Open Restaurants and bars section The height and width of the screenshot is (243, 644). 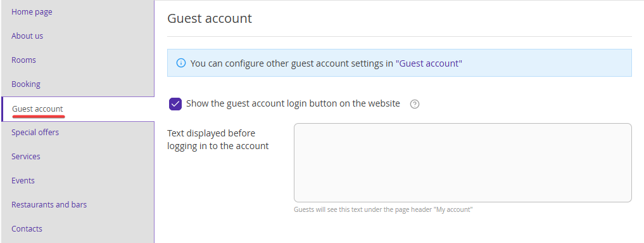pyautogui.click(x=49, y=204)
